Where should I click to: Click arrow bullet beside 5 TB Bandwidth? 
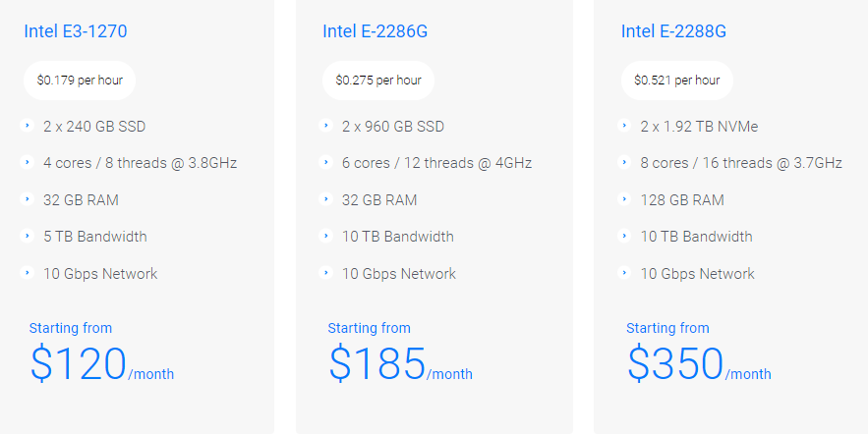click(27, 236)
